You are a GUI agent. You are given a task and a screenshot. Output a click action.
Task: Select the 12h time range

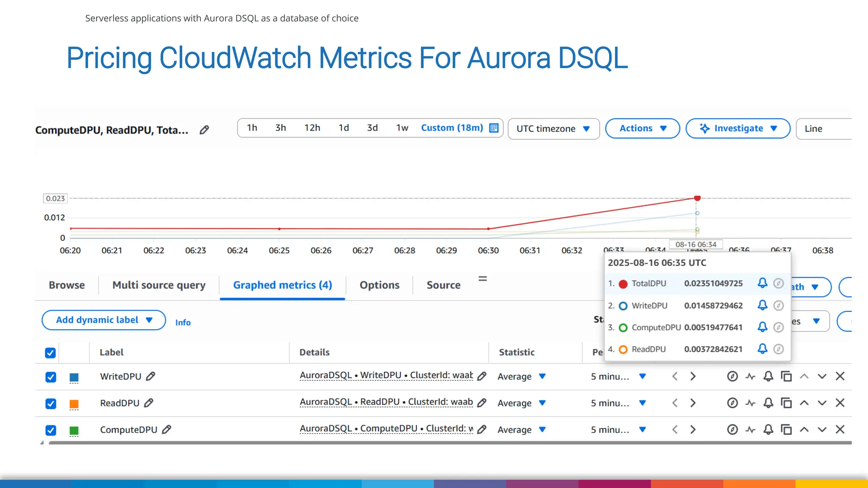[x=312, y=128]
